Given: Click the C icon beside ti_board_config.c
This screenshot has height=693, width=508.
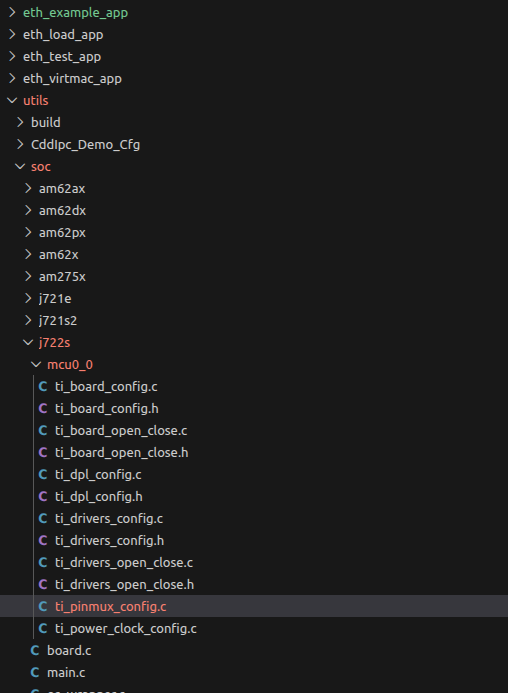Looking at the screenshot, I should [x=43, y=387].
